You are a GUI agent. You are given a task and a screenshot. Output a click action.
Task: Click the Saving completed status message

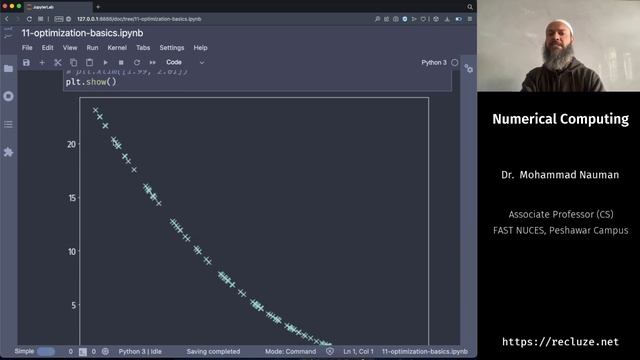point(213,351)
